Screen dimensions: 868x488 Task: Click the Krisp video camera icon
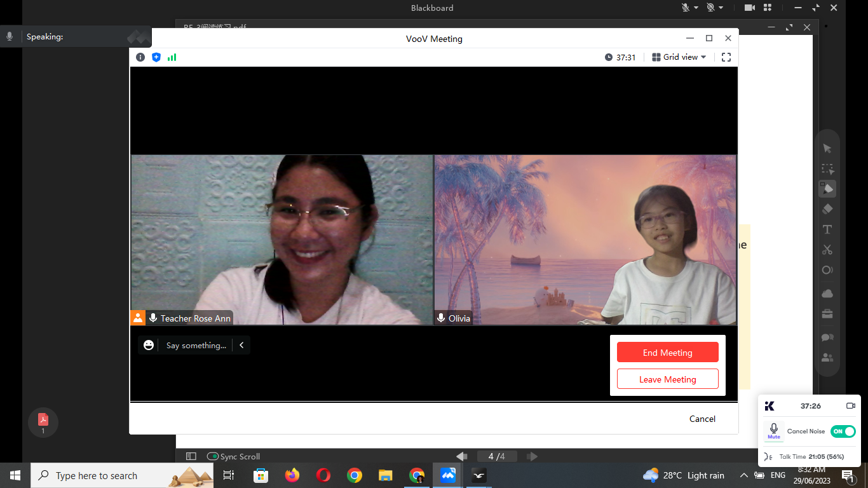pos(851,405)
